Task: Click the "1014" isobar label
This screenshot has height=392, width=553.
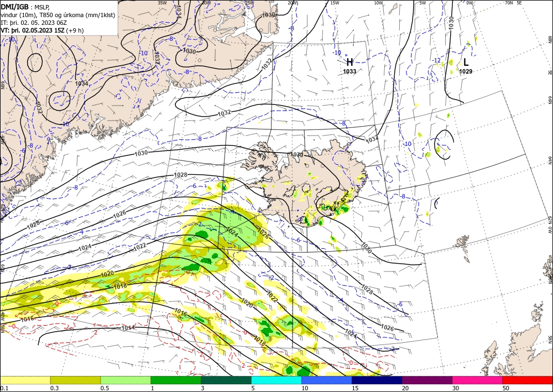Action: pyautogui.click(x=128, y=328)
